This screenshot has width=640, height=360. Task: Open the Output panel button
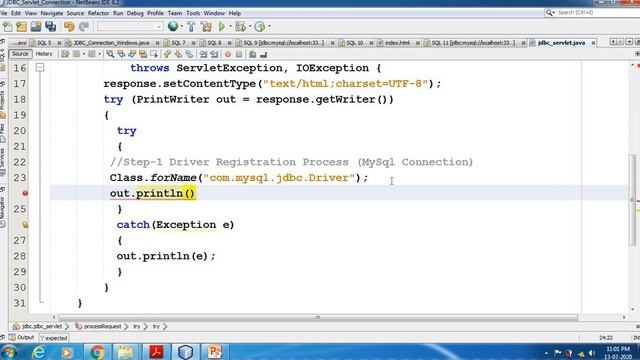tap(22, 338)
